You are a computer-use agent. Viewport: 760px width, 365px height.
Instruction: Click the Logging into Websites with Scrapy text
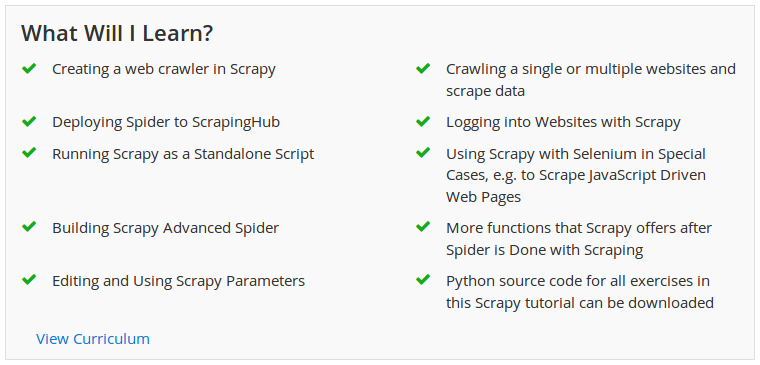click(563, 122)
